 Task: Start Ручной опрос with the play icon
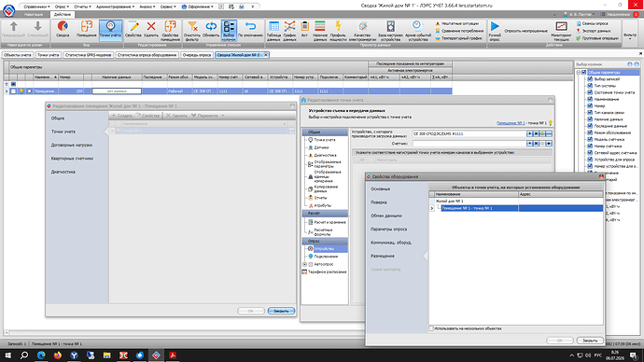(x=495, y=26)
